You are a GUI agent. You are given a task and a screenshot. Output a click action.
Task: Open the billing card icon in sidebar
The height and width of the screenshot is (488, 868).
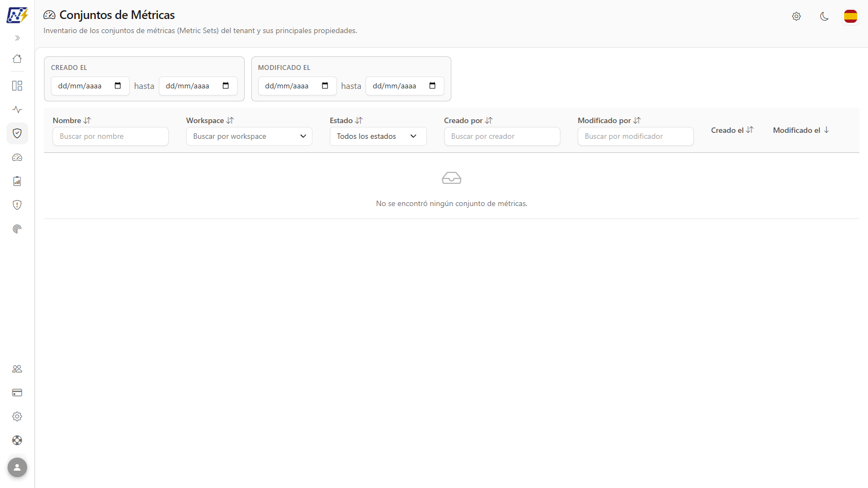17,393
